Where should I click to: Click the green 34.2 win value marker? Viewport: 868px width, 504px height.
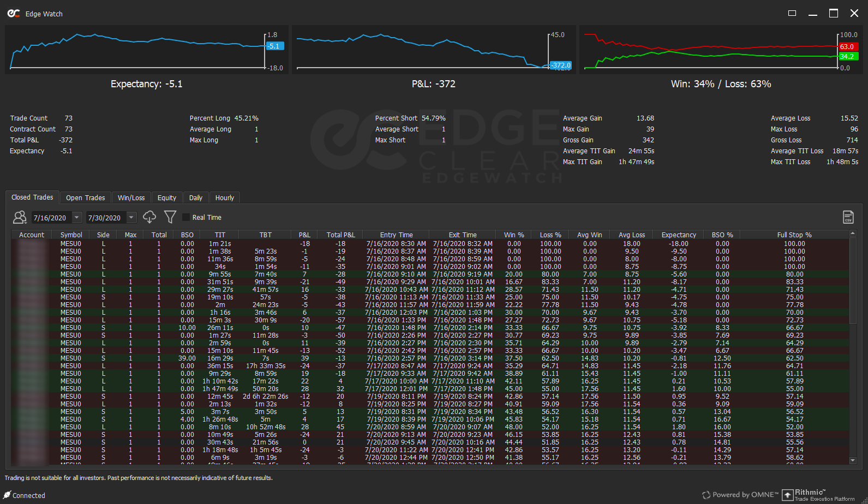(x=848, y=57)
